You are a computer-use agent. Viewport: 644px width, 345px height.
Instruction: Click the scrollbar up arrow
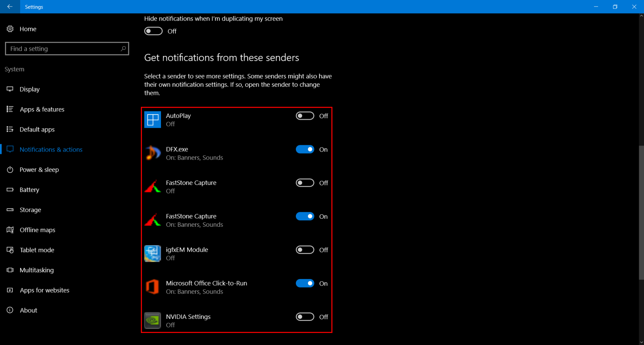pyautogui.click(x=641, y=16)
